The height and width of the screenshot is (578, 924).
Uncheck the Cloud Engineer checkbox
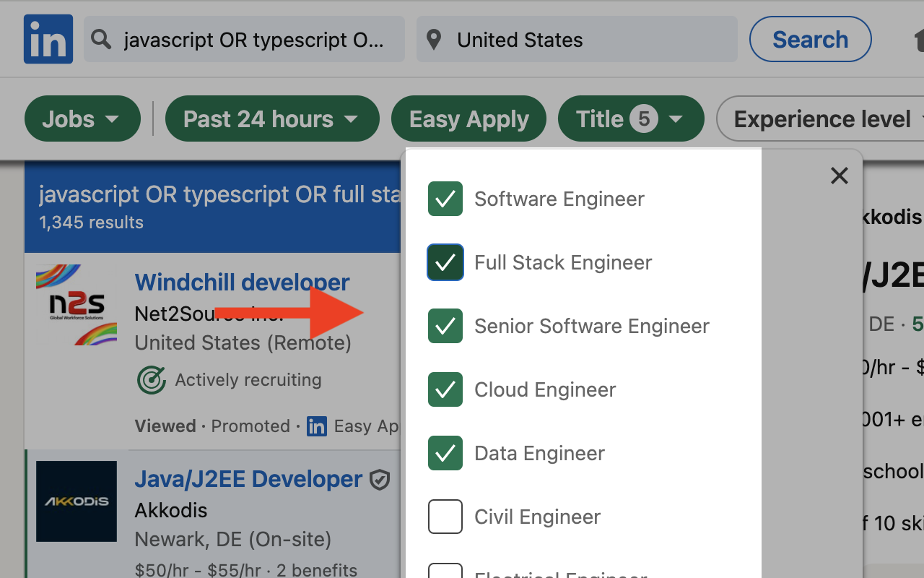click(x=445, y=389)
